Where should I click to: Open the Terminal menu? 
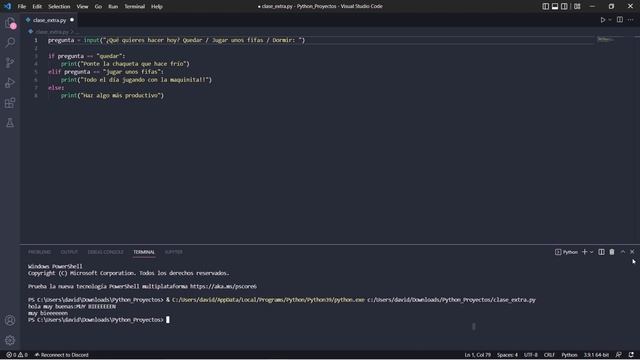[135, 7]
